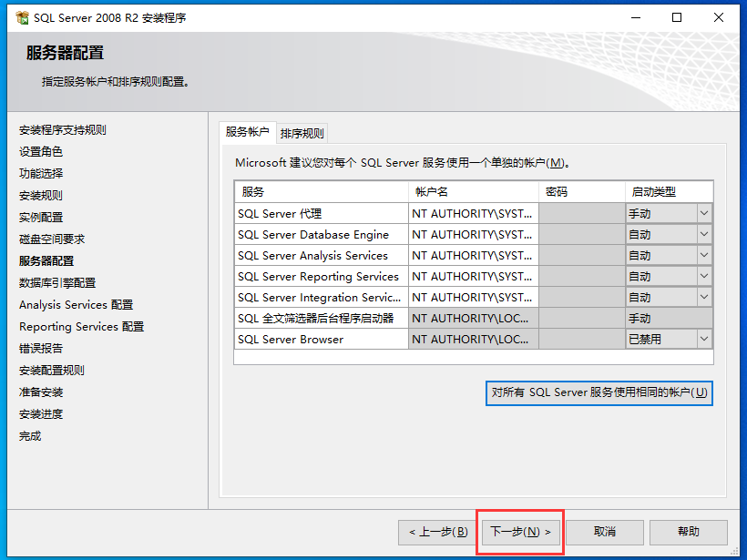Open 帮助 button
The height and width of the screenshot is (560, 747).
(689, 532)
